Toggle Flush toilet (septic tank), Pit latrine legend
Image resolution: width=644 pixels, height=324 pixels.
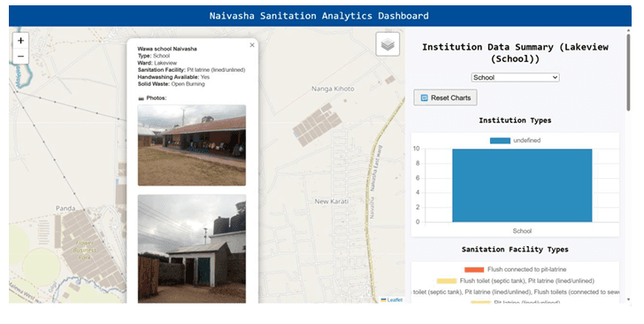pos(515,282)
